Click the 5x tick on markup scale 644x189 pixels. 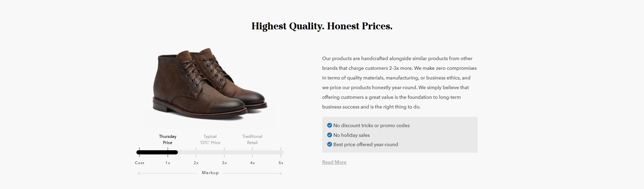coord(281,163)
